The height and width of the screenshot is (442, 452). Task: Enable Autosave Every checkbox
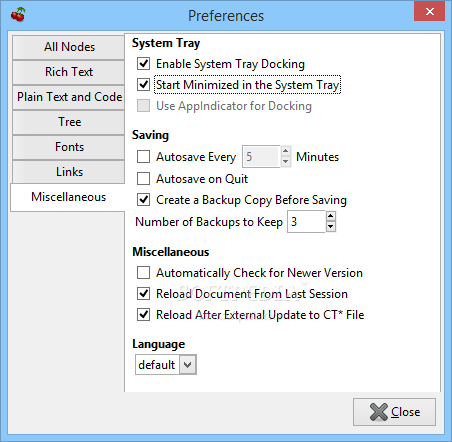[x=143, y=156]
